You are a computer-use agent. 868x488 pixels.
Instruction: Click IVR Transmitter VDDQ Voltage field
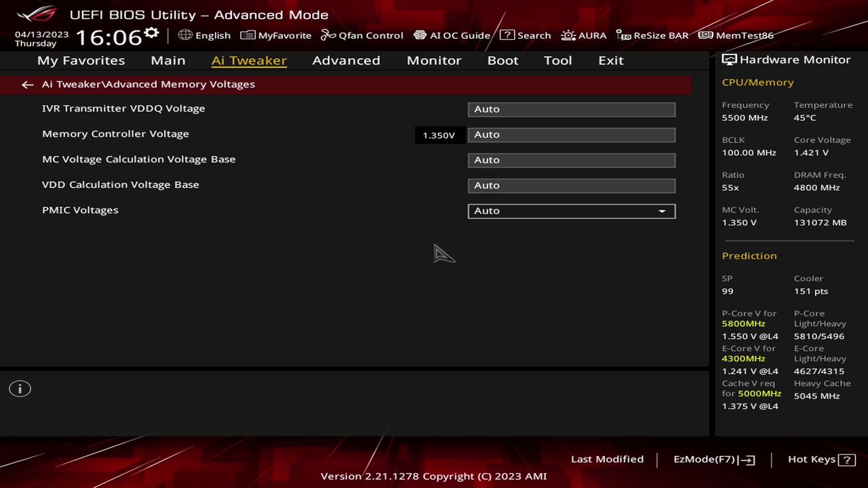click(x=572, y=109)
